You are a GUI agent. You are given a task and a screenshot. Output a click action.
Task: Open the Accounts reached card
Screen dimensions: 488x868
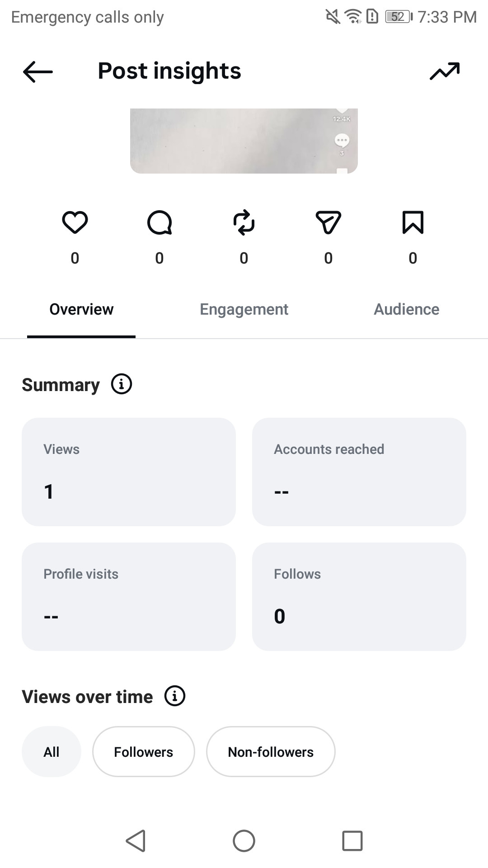click(x=359, y=472)
